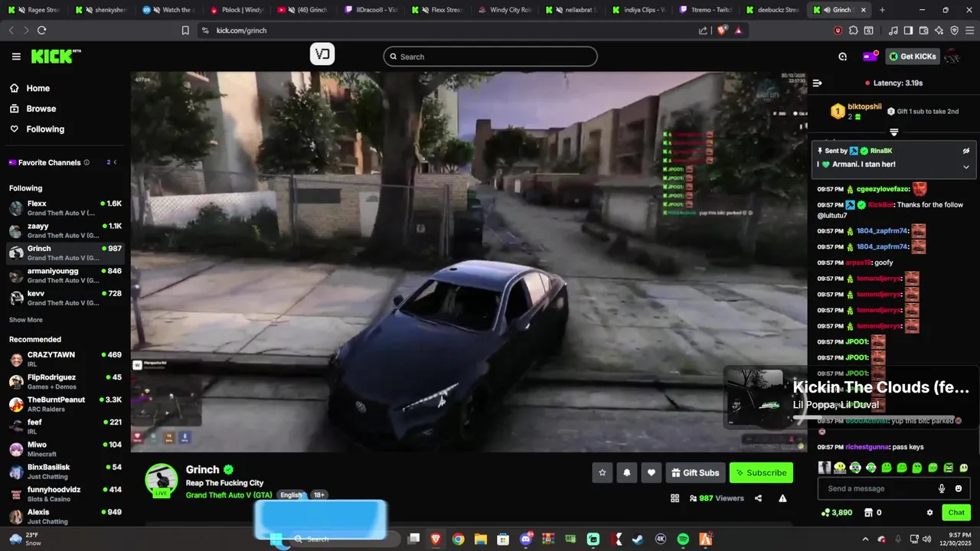Open a new browser tab
This screenshot has width=980, height=551.
(x=882, y=10)
